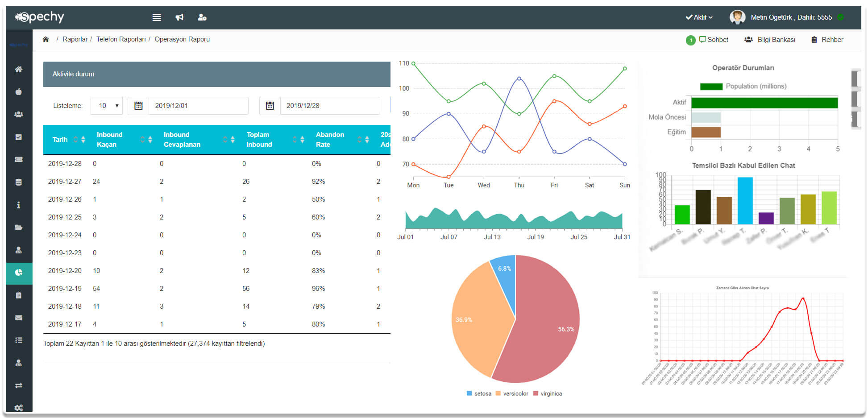Open Raporlar breadcrumb item
Screen dimensions: 868x418
point(75,39)
